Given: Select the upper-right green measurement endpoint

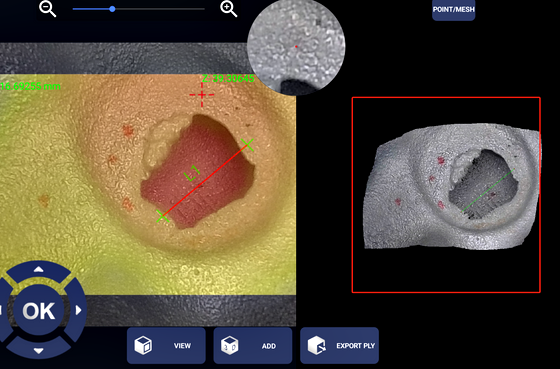Looking at the screenshot, I should pyautogui.click(x=247, y=144).
